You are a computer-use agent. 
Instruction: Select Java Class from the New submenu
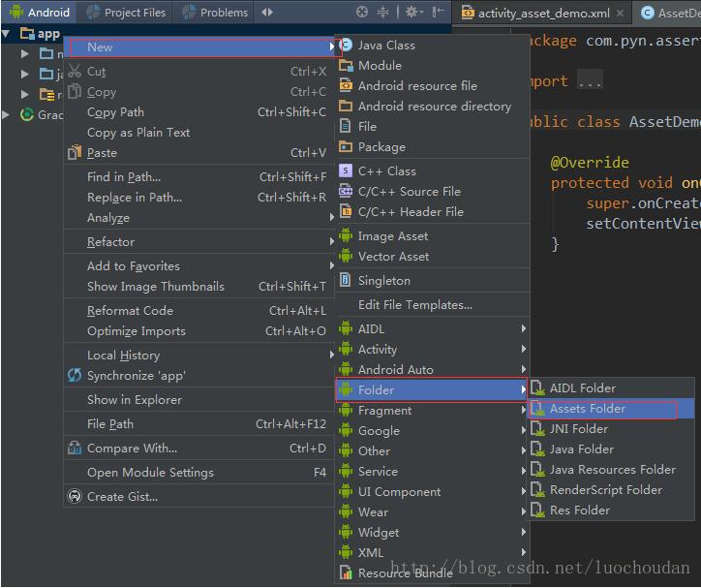coord(385,45)
